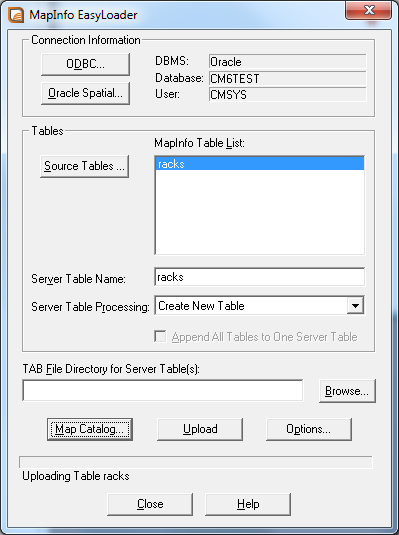Expand the Server Table Processing dropdown arrow
Viewport: 399px width, 535px height.
click(x=355, y=306)
